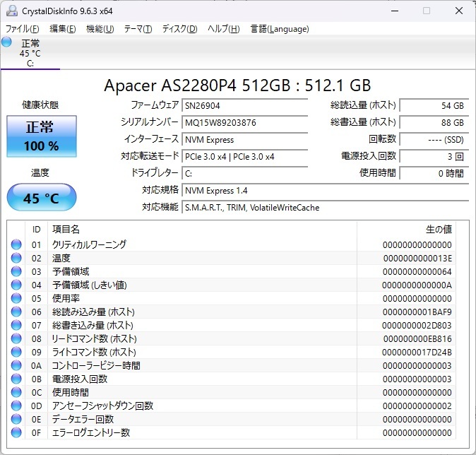Click the orb beside 07 総書き込み量 (ホスト)
This screenshot has height=455, width=476.
point(16,325)
